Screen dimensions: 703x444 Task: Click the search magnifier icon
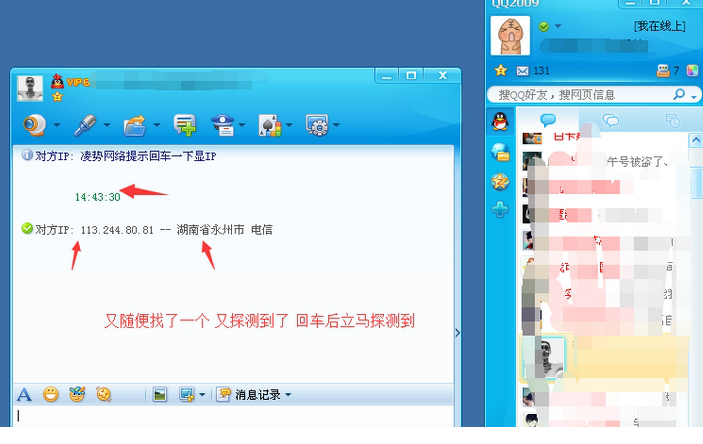click(x=679, y=94)
